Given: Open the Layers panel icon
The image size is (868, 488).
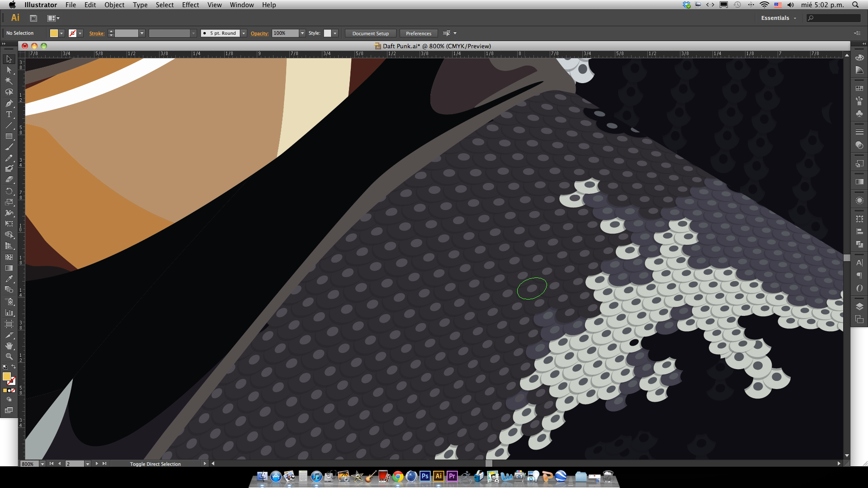Looking at the screenshot, I should point(859,306).
